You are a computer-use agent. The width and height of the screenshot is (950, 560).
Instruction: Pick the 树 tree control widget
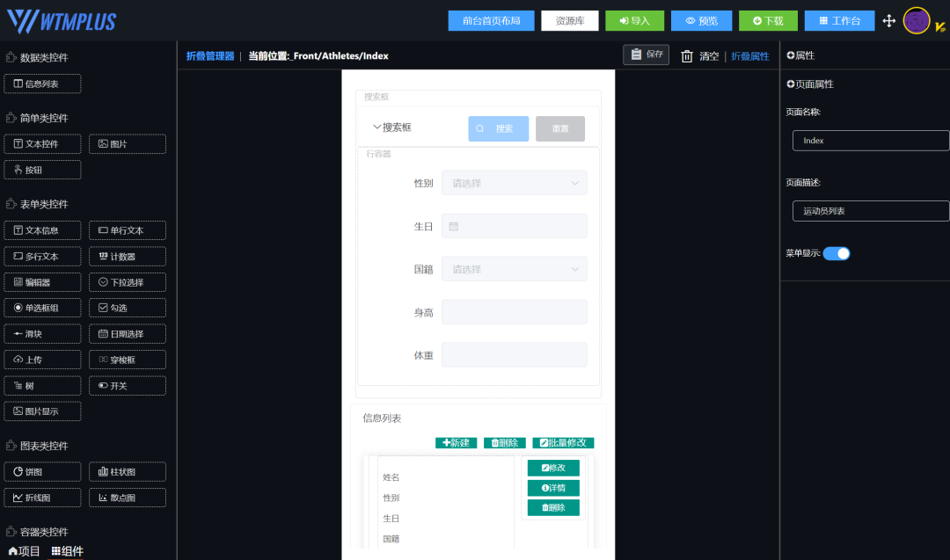42,385
